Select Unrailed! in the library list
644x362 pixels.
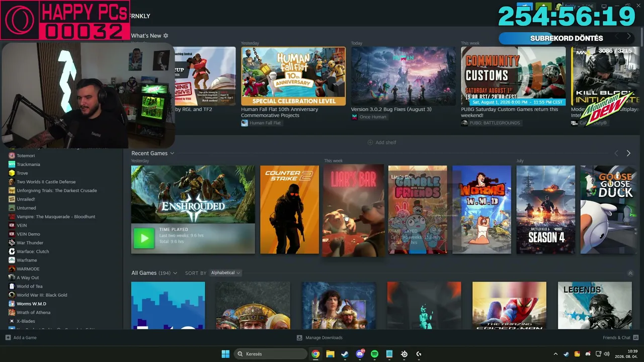point(26,199)
